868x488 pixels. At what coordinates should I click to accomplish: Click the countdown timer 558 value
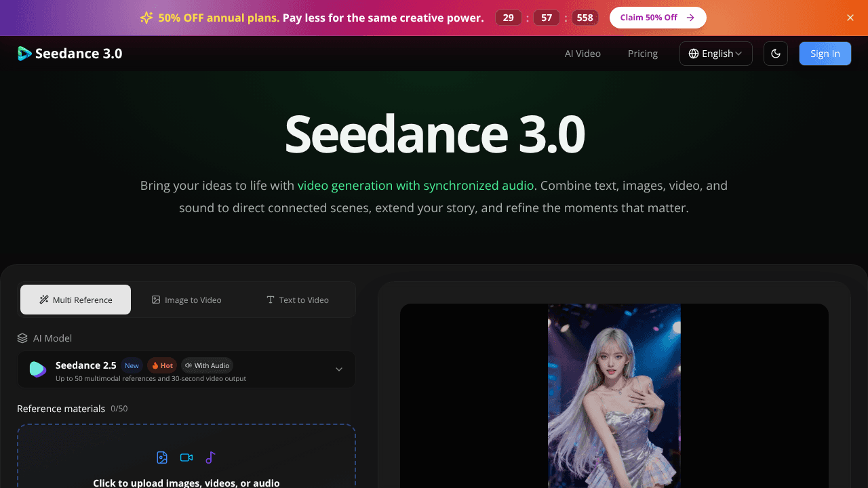585,18
